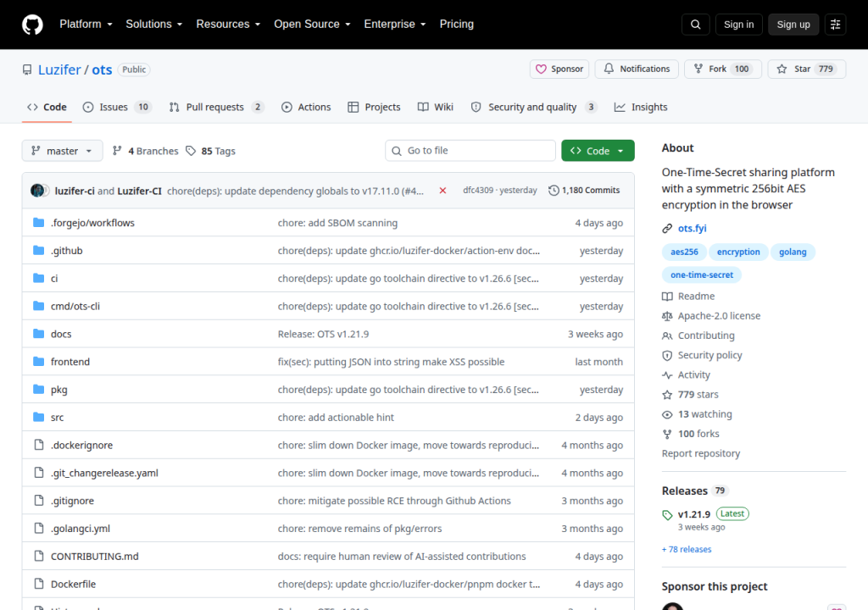Screen dimensions: 868x610
Task: Open commit 'chore: add actionable hint'
Action: coord(336,418)
